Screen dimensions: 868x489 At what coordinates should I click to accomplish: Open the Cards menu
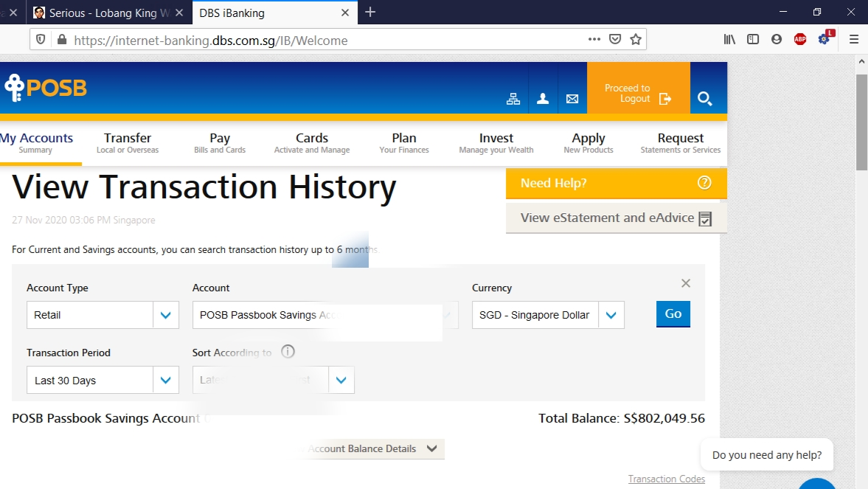(312, 142)
